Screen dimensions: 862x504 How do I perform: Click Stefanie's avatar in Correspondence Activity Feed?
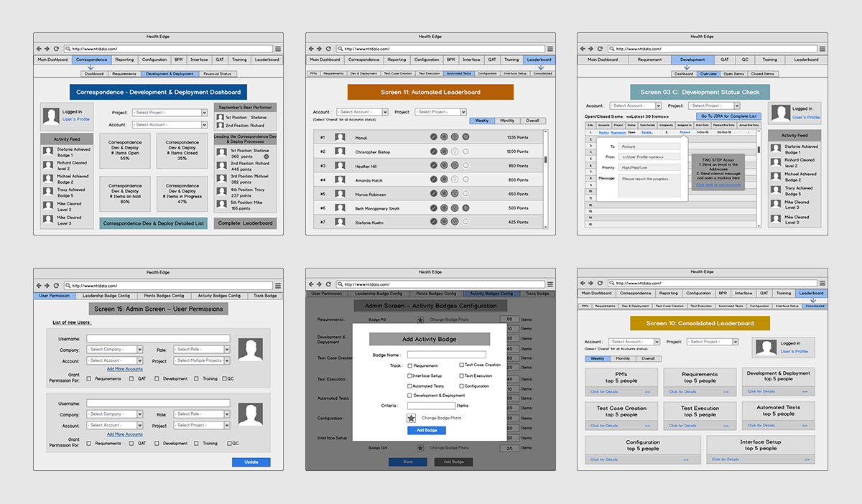pyautogui.click(x=50, y=151)
